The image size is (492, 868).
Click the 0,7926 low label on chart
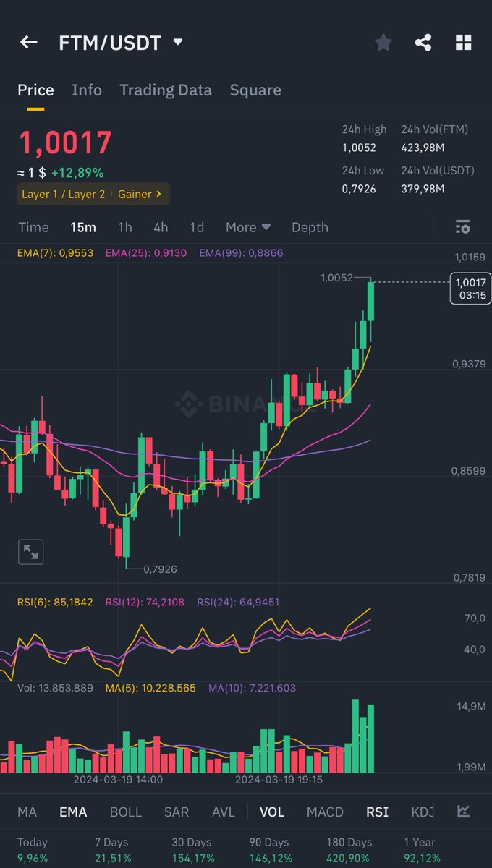(160, 569)
